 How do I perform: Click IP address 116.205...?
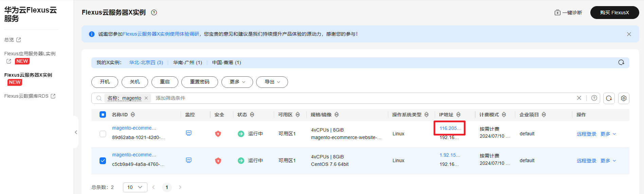click(x=450, y=128)
